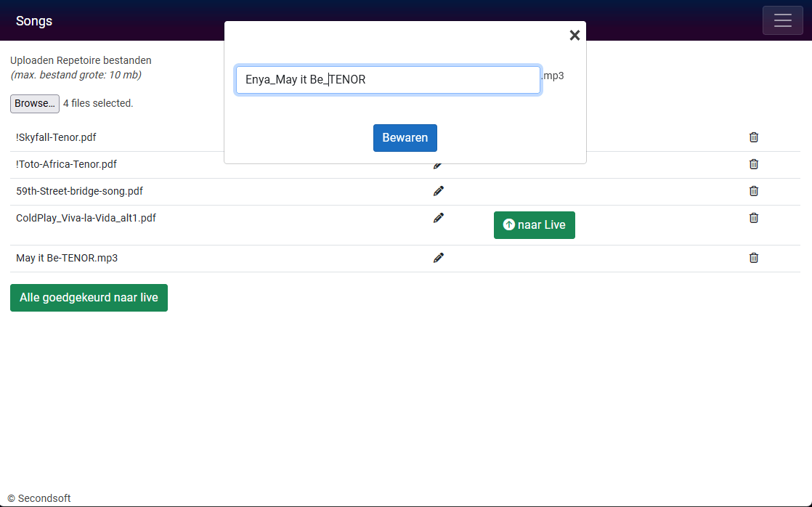Click the filename input containing Enya_May it Be_TENOR

388,80
